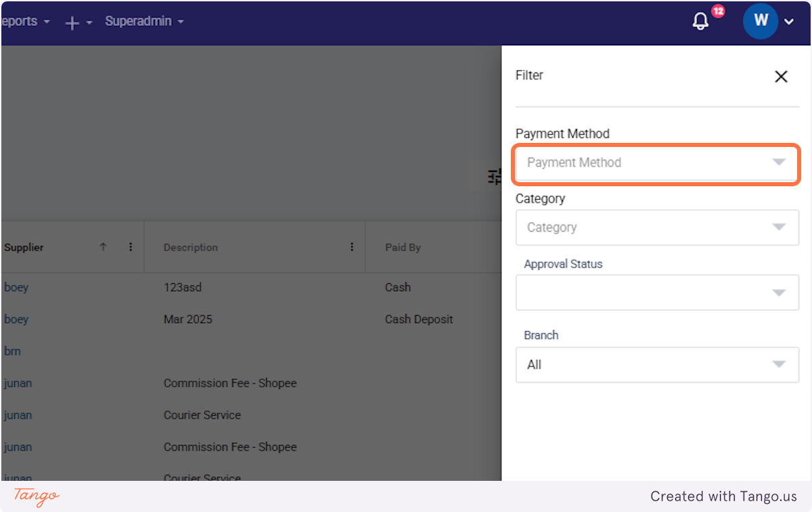812x512 pixels.
Task: Open Description column options menu
Action: pyautogui.click(x=352, y=247)
